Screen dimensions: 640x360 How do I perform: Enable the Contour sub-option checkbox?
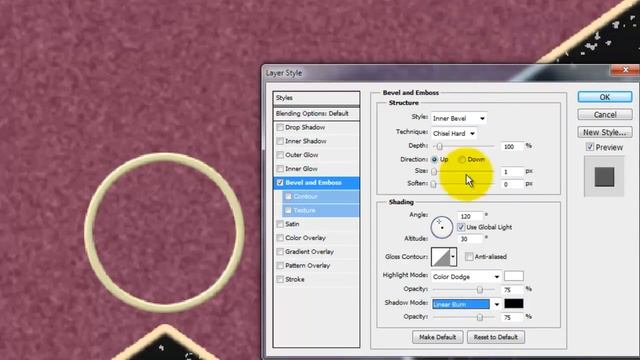(288, 196)
